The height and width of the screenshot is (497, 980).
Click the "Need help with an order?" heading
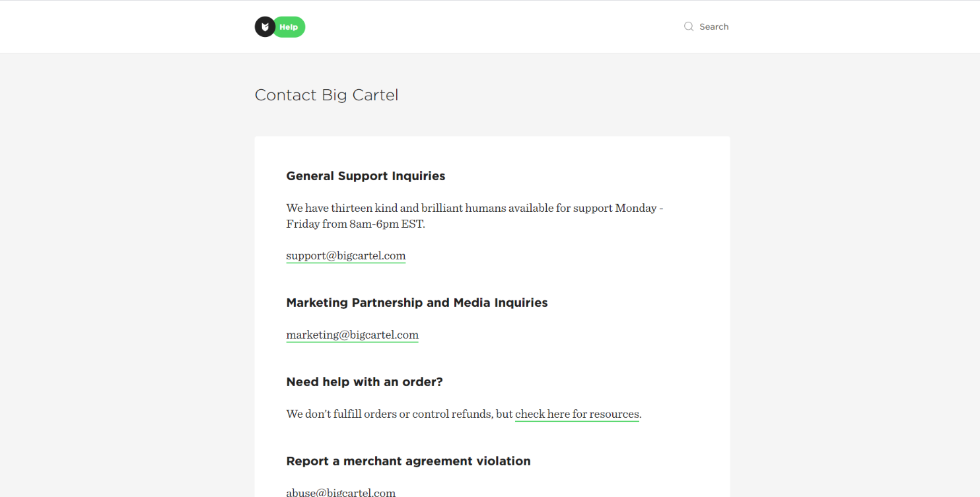click(x=364, y=382)
